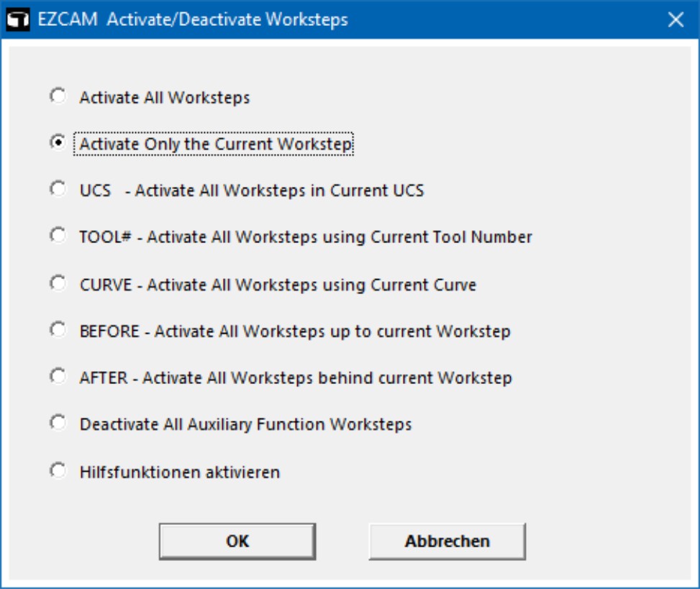Click the BEFORE option label text
Viewport: 700px width, 589px height.
coord(295,332)
